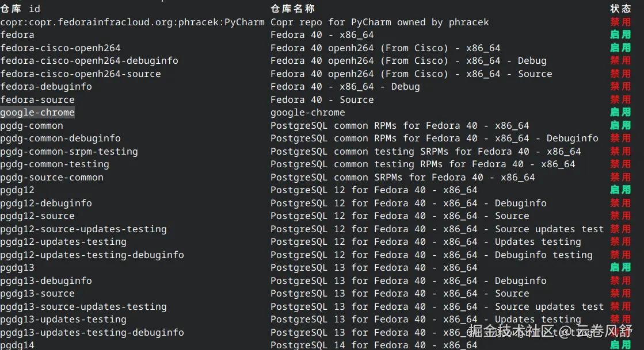This screenshot has height=350, width=644.
Task: Click the 禁用 status in fedora-debuginfo row
Action: [620, 86]
